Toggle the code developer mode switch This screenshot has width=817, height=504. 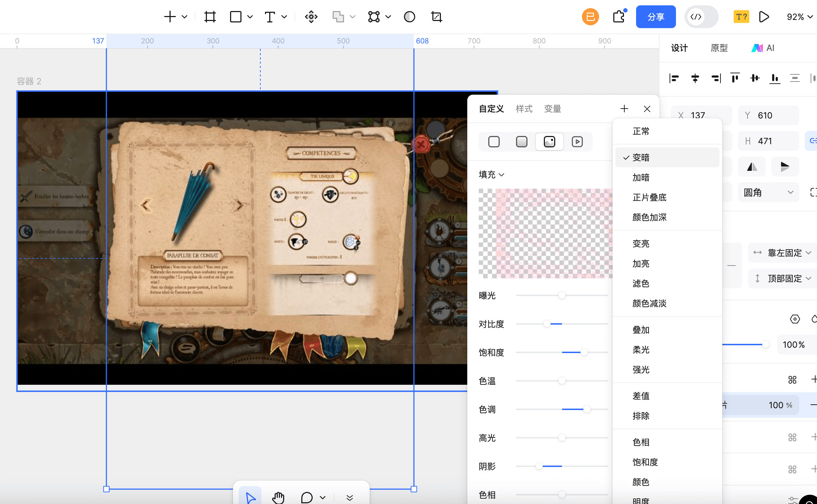click(701, 17)
